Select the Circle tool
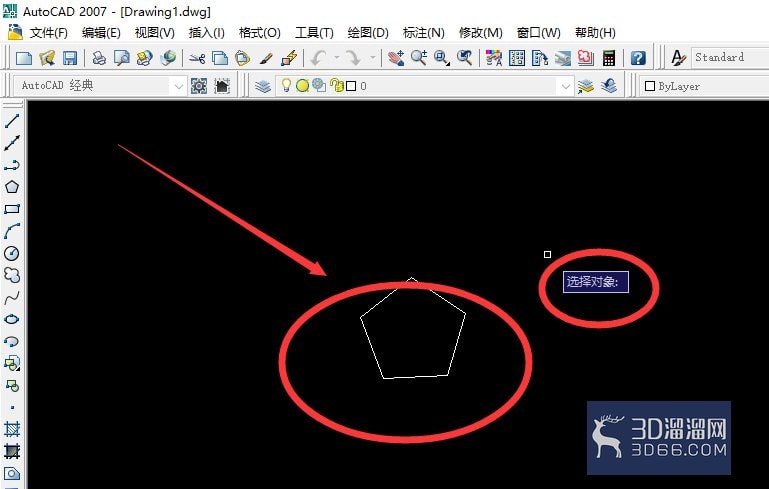The image size is (769, 489). pyautogui.click(x=12, y=253)
